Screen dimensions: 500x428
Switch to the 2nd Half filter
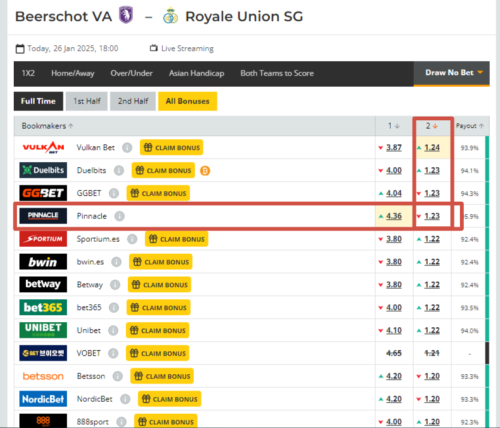(x=133, y=101)
